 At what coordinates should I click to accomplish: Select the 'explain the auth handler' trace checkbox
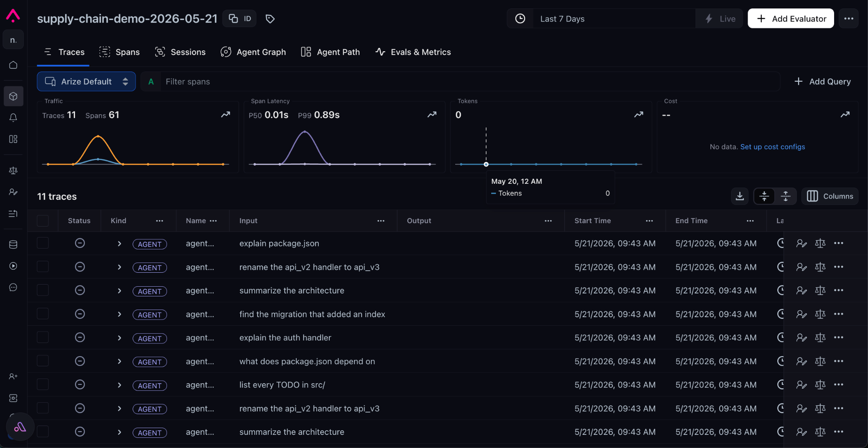point(43,337)
